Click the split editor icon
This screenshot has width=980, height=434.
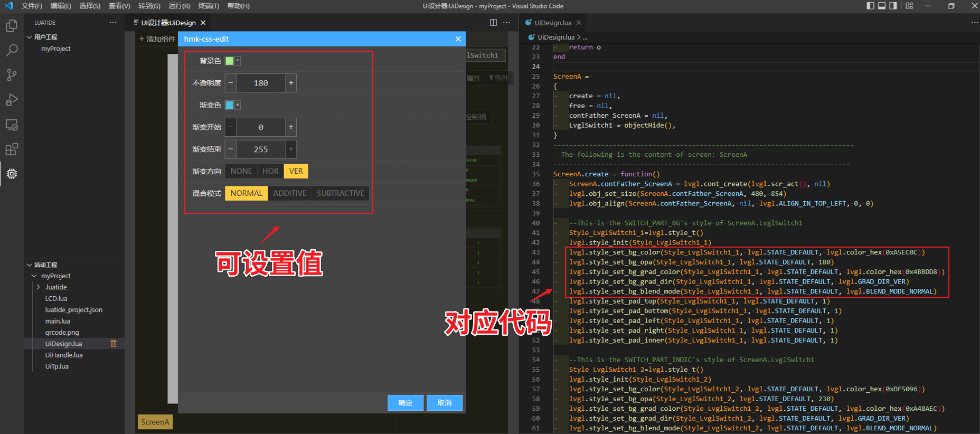[493, 23]
